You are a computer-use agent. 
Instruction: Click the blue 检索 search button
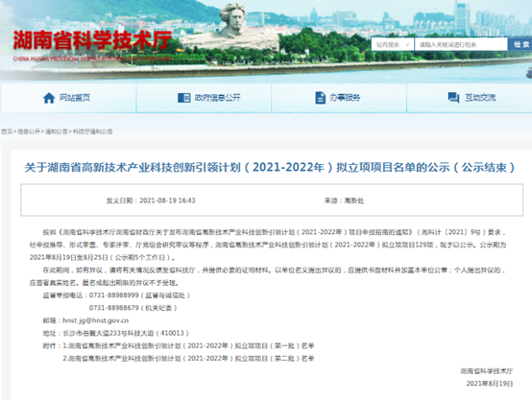[520, 44]
